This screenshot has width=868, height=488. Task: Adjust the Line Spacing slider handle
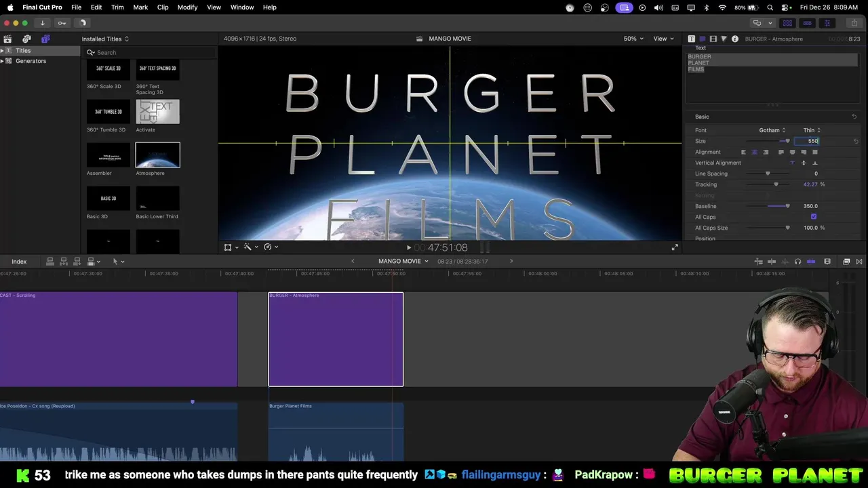coord(768,174)
